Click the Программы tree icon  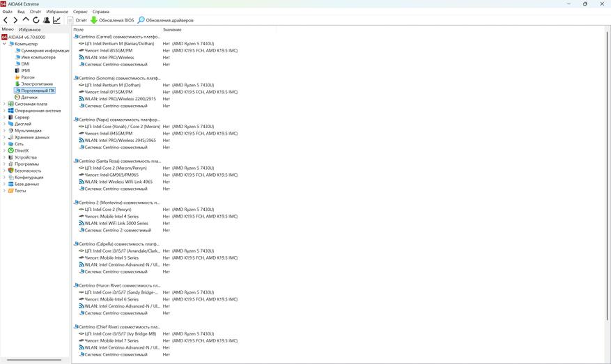(11, 164)
